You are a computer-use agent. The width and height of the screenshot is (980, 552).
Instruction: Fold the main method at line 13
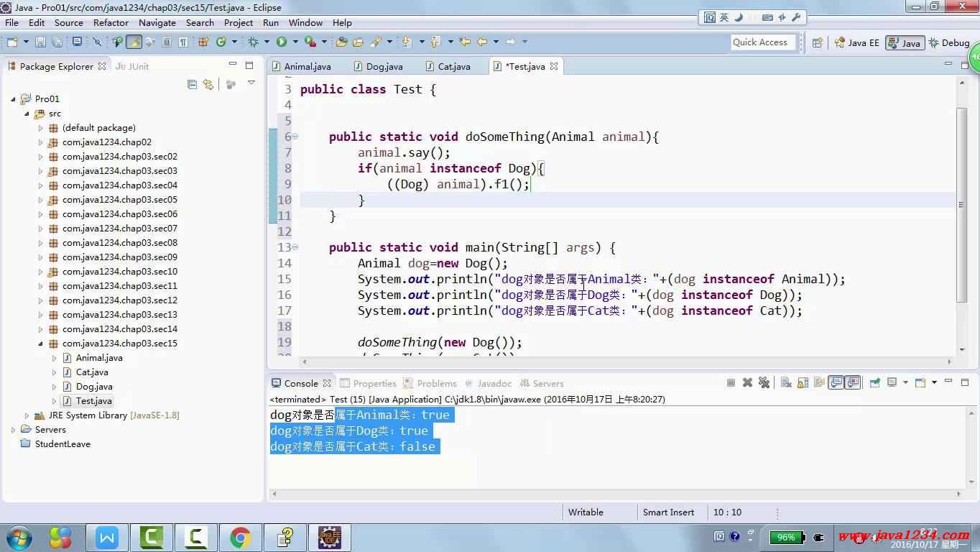pos(295,247)
